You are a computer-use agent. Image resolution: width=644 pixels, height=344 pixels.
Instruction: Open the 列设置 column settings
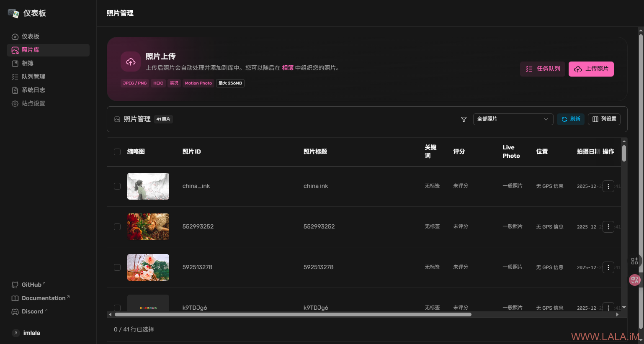(604, 119)
